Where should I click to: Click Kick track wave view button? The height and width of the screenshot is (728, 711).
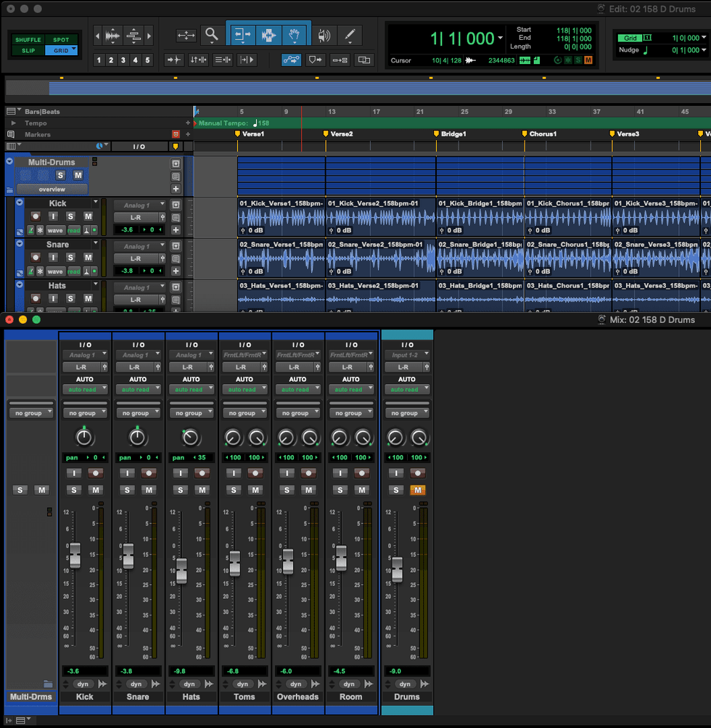click(55, 230)
